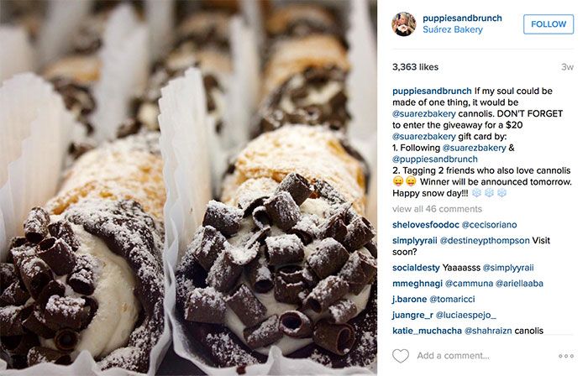Open @suarezbakery mention before 'cannolis'

[423, 113]
